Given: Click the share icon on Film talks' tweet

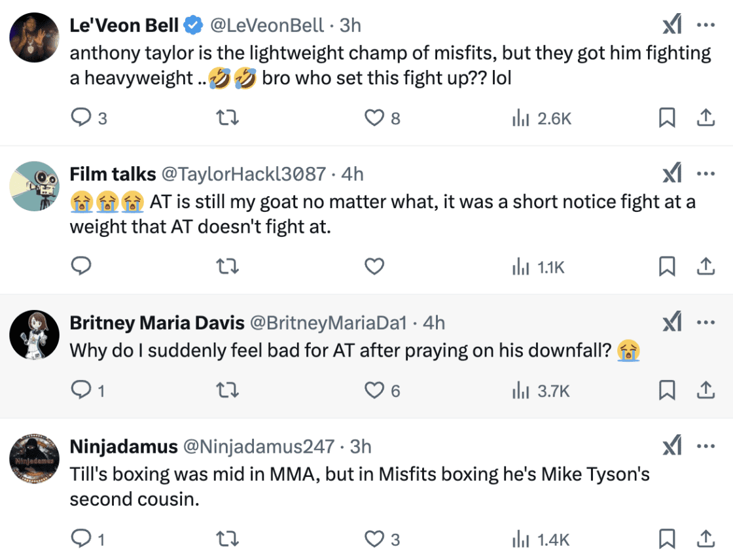Looking at the screenshot, I should (x=706, y=266).
